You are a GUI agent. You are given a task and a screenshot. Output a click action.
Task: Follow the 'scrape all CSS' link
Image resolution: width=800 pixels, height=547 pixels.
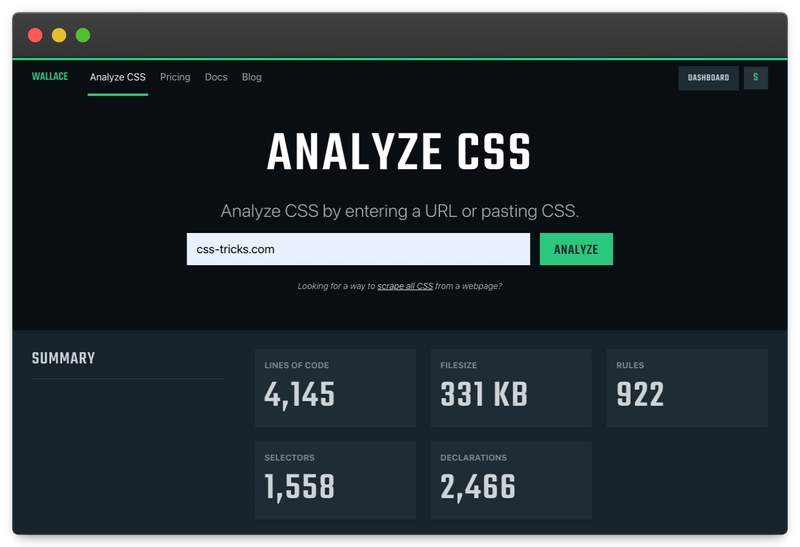[405, 286]
